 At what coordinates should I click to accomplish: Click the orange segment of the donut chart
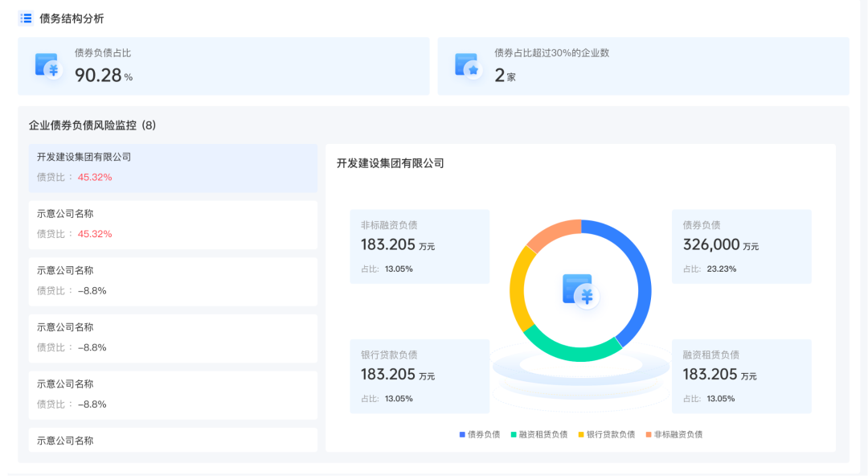point(552,232)
